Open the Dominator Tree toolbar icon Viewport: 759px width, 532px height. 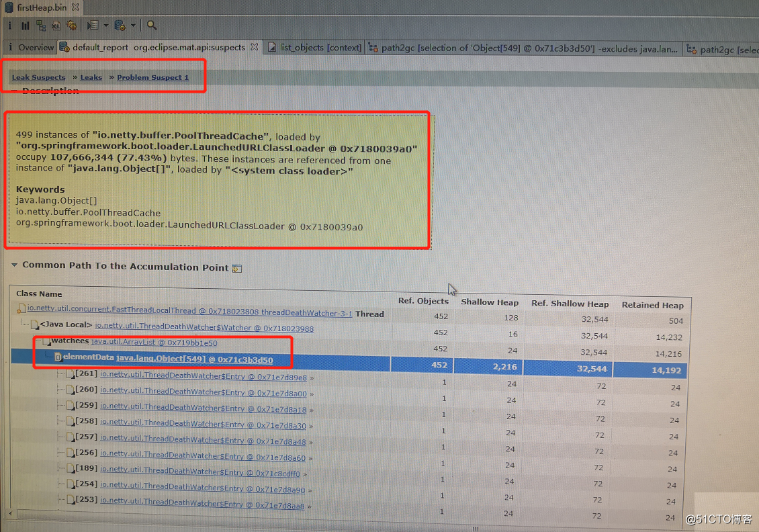click(x=41, y=26)
